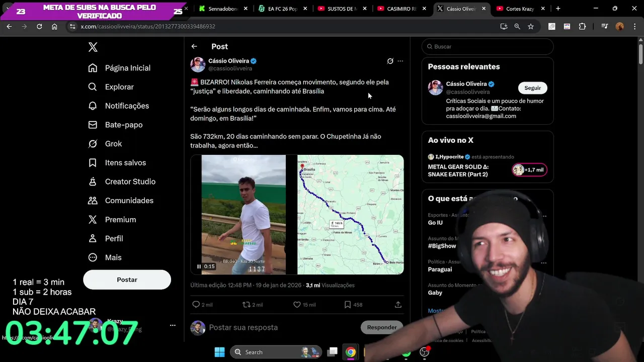This screenshot has height=362, width=644.
Task: Click Chrome's browser back arrow
Action: pyautogui.click(x=9, y=26)
